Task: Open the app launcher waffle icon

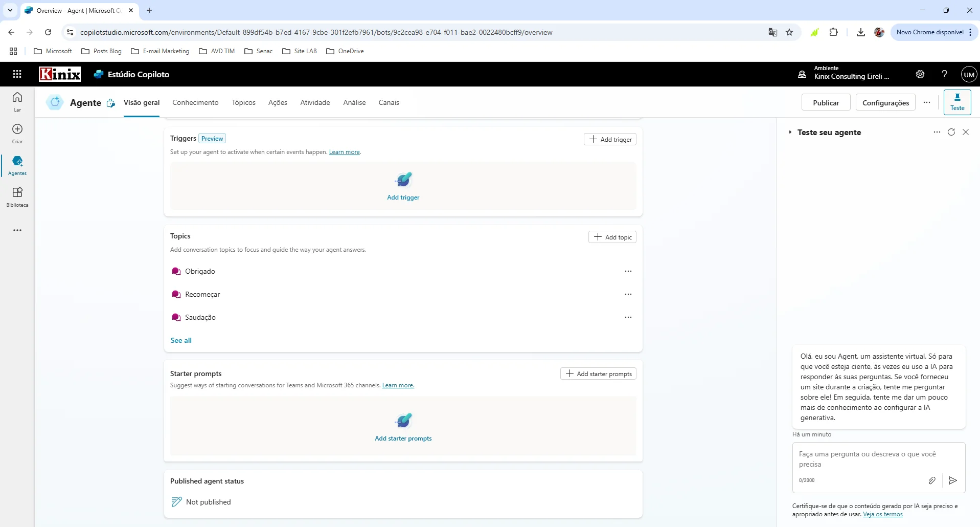Action: click(x=17, y=74)
